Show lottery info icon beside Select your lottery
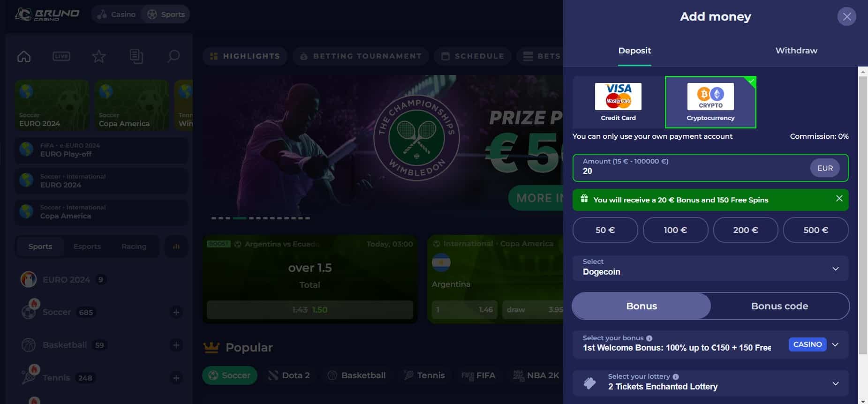 (x=676, y=377)
